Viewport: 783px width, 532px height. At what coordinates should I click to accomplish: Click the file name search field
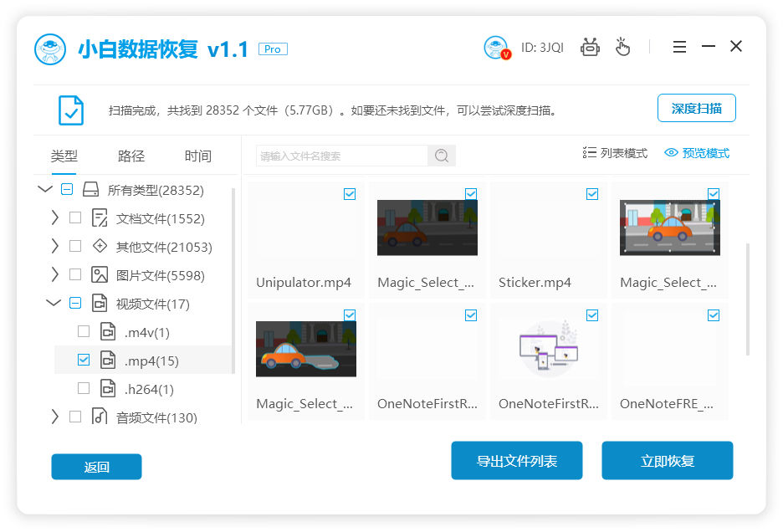click(342, 156)
